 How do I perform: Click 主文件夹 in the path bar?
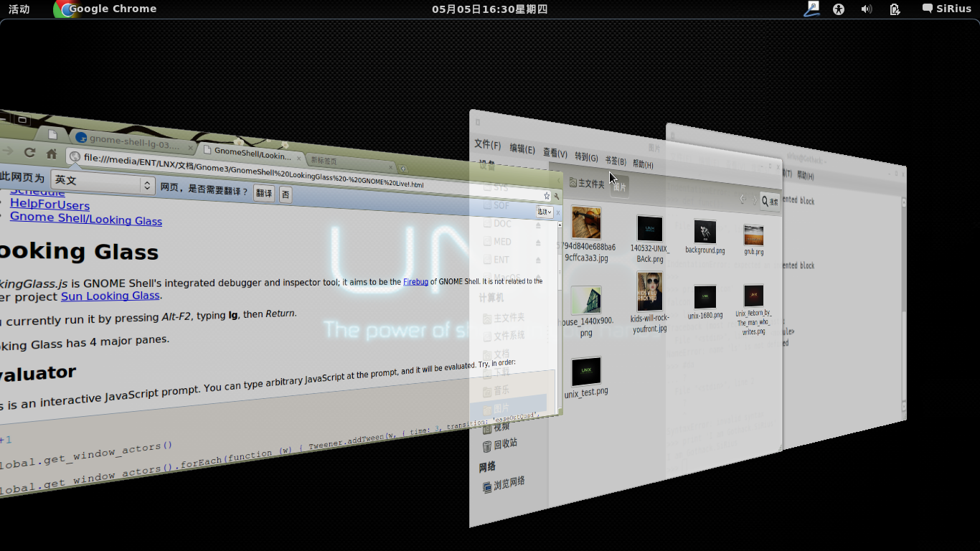pyautogui.click(x=587, y=184)
